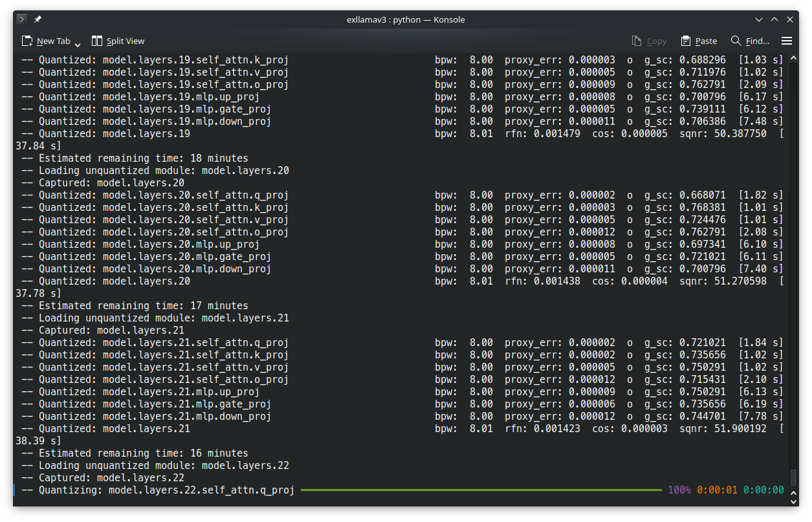Click sqnr value 51.900192

coord(740,429)
